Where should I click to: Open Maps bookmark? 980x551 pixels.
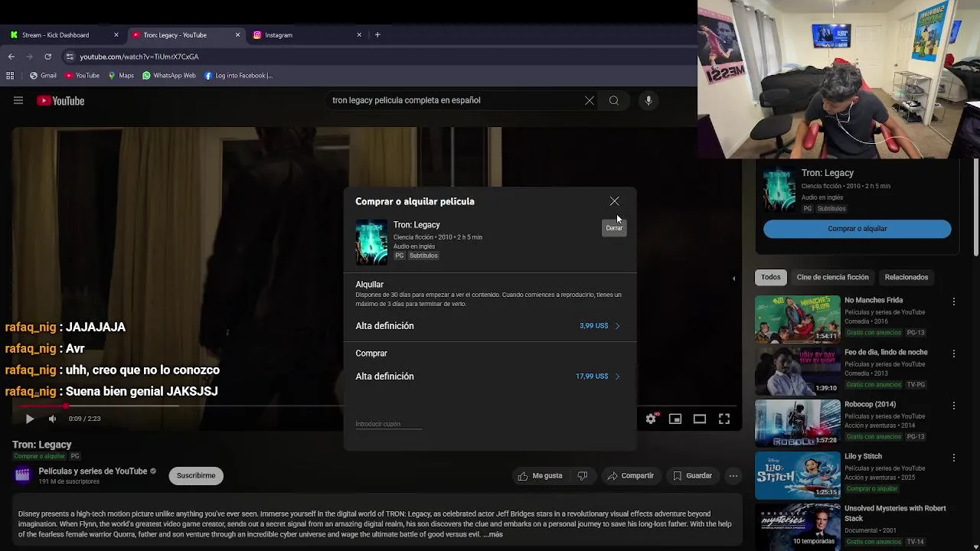[x=121, y=76]
